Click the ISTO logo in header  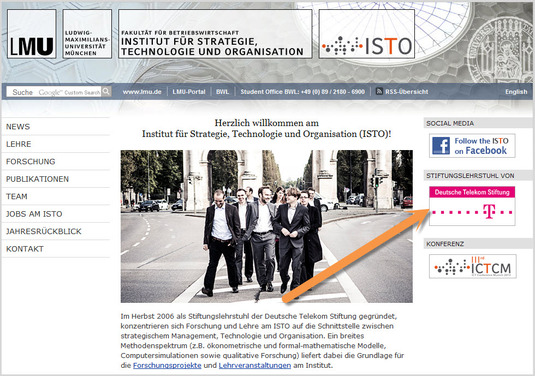point(367,34)
